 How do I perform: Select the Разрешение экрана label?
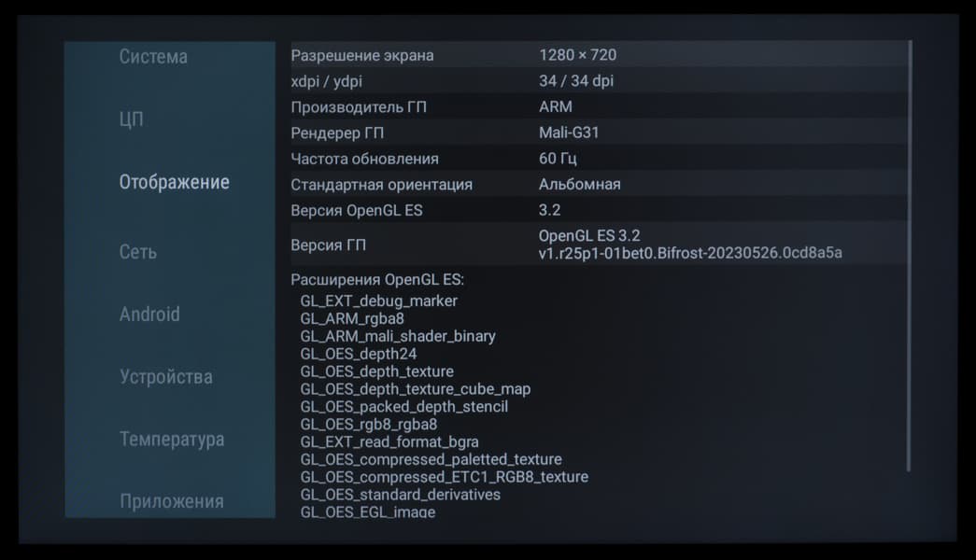[362, 55]
